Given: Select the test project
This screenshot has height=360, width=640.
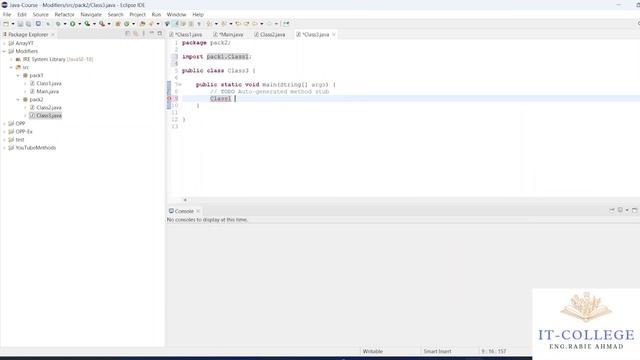Looking at the screenshot, I should click(x=20, y=140).
